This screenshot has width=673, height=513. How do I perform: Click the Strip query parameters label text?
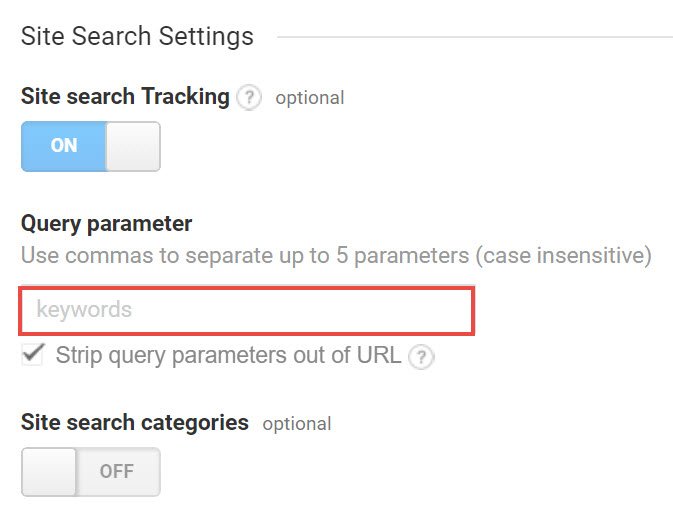pyautogui.click(x=228, y=355)
